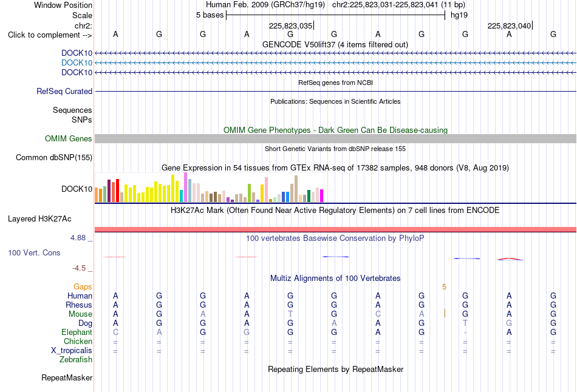This screenshot has width=577, height=392.
Task: Select the Dog alignment row label
Action: (85, 323)
